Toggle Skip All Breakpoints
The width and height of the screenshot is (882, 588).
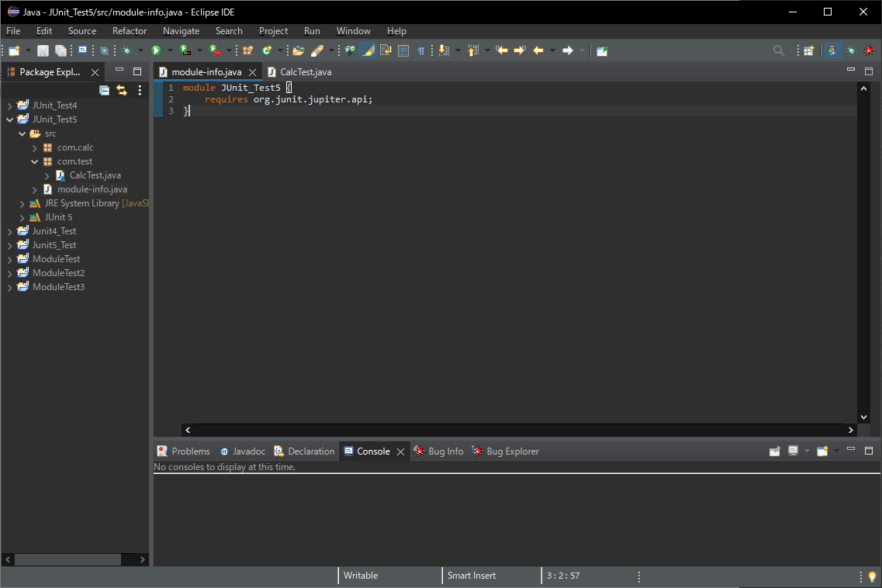coord(104,50)
